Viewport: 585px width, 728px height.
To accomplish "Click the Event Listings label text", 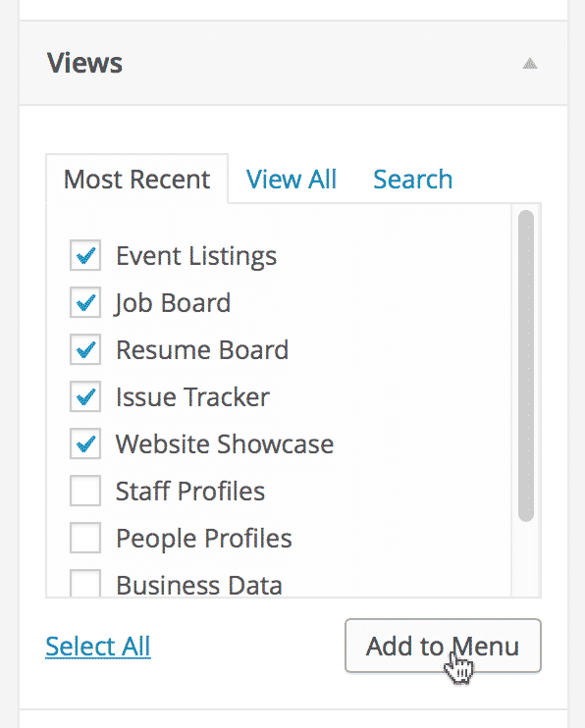I will point(196,256).
